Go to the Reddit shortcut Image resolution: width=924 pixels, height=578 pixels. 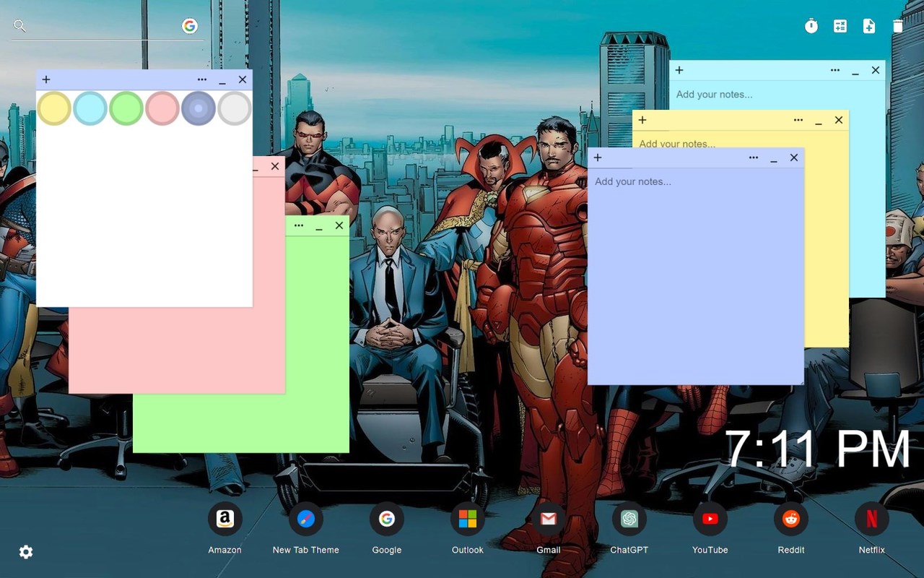pyautogui.click(x=791, y=519)
